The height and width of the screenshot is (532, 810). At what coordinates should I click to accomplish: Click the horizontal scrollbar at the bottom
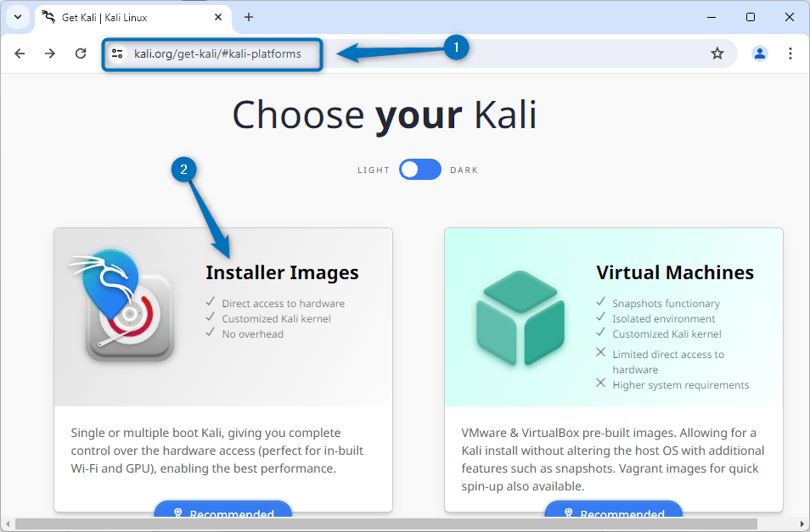coord(382,526)
